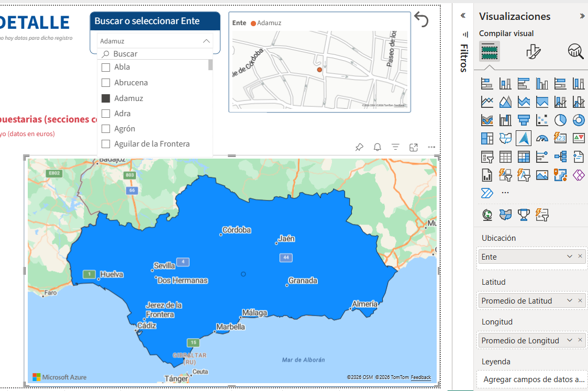
Task: Remove the Ente field from Ubicación
Action: coord(580,256)
